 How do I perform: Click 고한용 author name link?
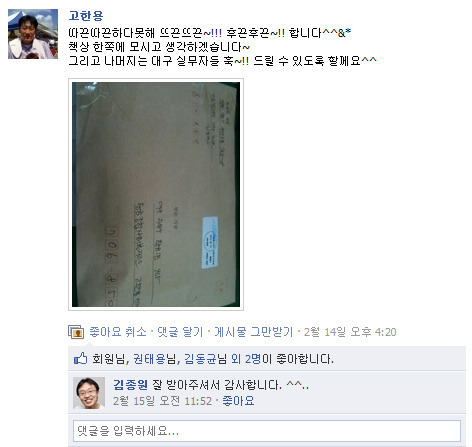tap(86, 16)
